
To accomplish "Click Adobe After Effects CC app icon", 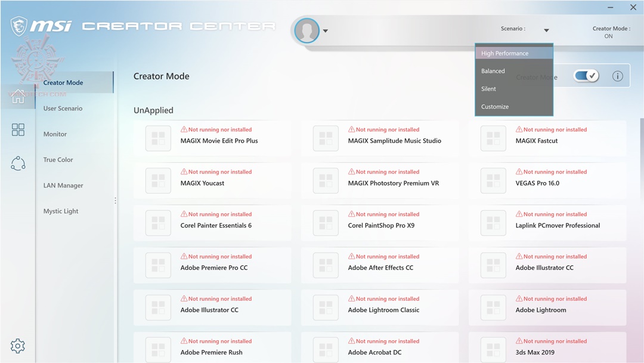I will coord(326,265).
